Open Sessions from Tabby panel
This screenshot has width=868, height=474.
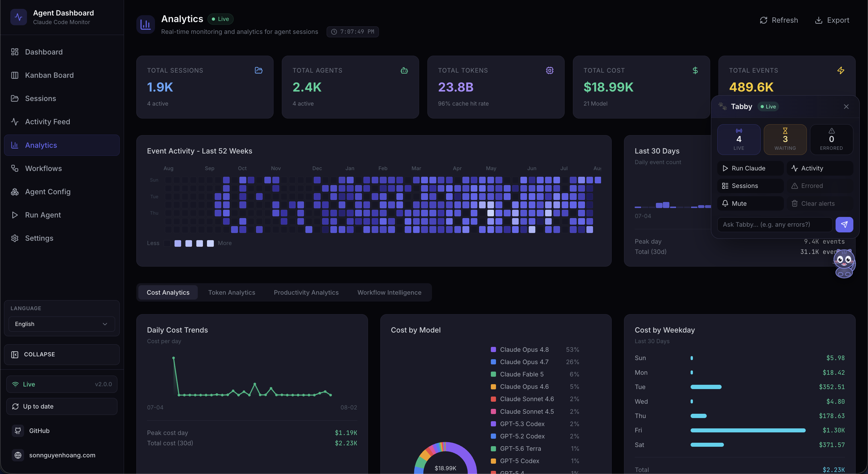pyautogui.click(x=750, y=186)
